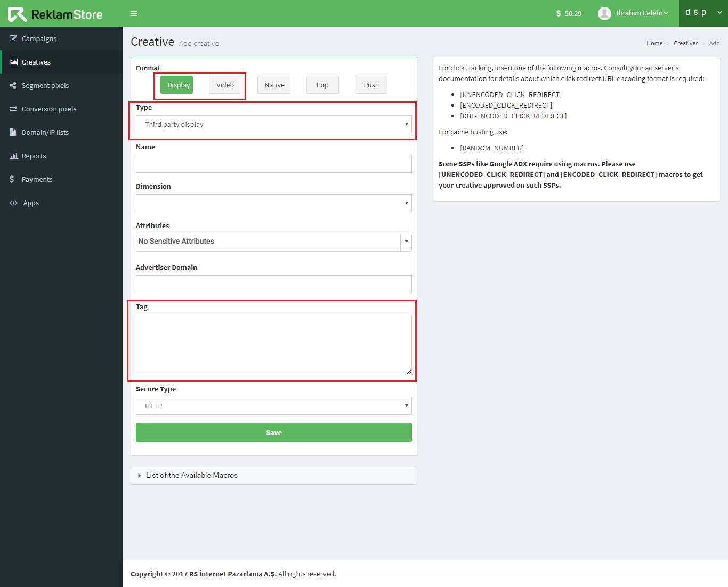Viewport: 728px width, 587px height.
Task: Click the No Sensitive Attributes text field
Action: [x=268, y=242]
